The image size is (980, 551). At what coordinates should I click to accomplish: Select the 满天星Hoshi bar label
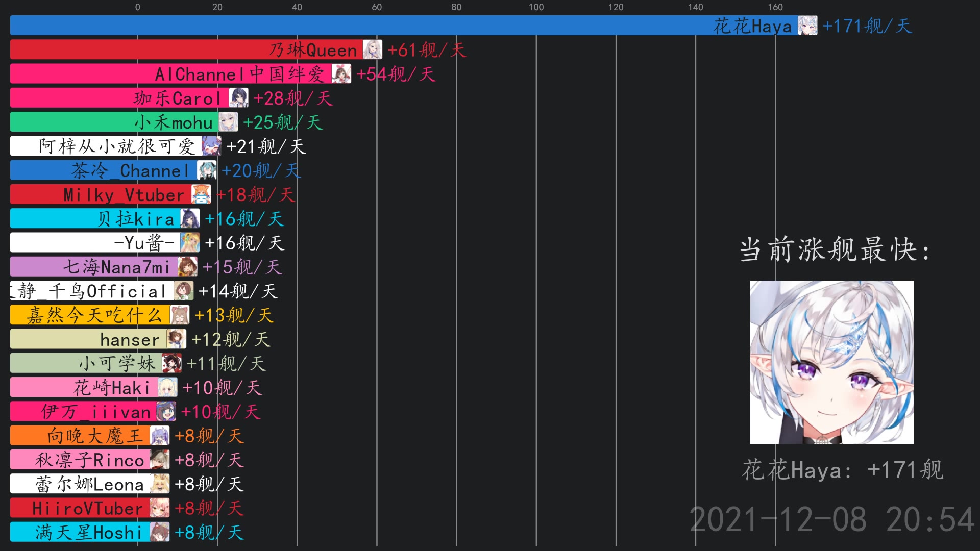click(x=89, y=533)
